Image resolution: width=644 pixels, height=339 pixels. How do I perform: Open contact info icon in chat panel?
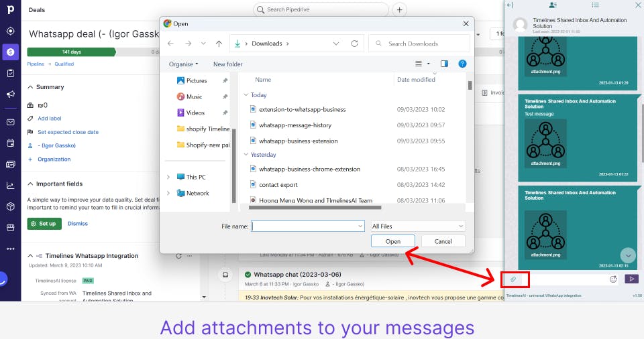point(553,5)
